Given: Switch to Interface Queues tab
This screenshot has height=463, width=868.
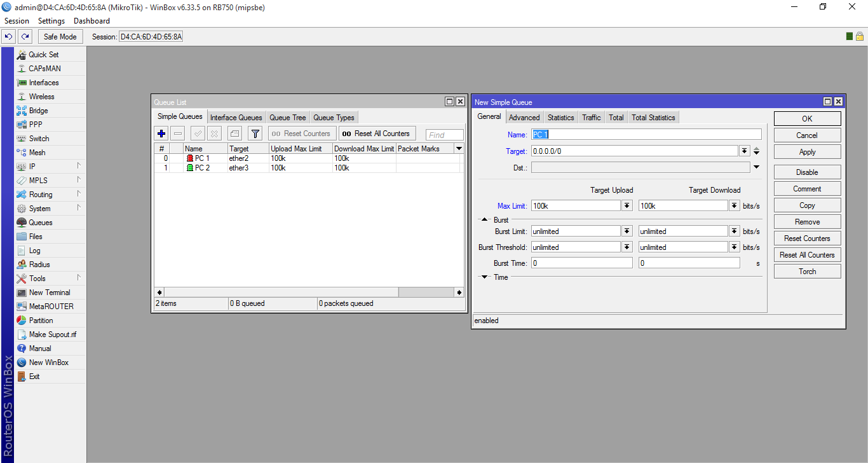Looking at the screenshot, I should 236,118.
